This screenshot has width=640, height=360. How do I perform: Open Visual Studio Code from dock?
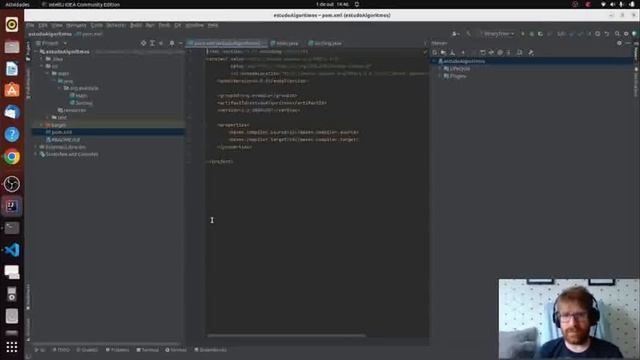12,250
